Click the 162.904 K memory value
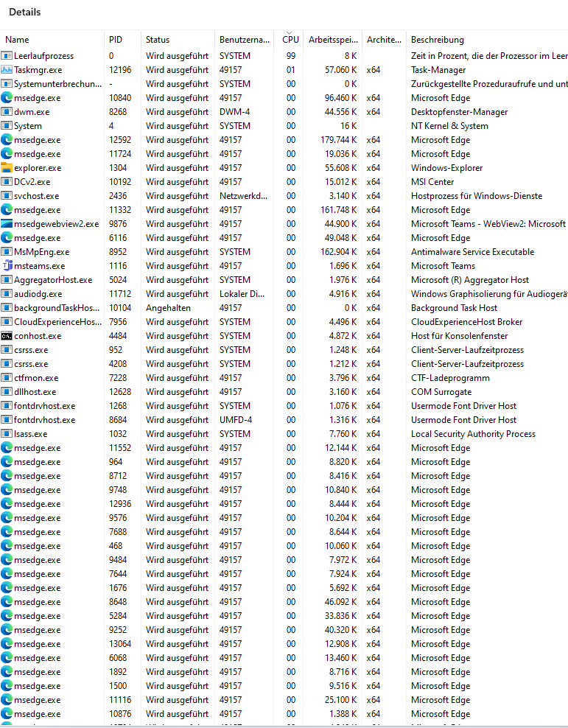The height and width of the screenshot is (728, 568). pos(338,252)
